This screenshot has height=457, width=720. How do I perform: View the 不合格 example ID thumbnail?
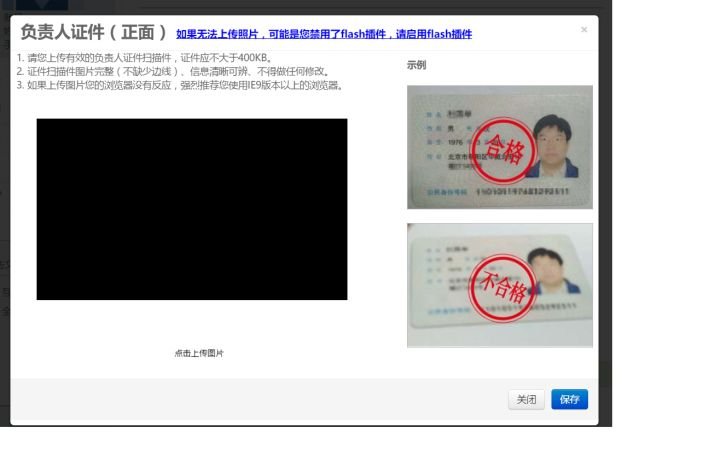pos(500,285)
